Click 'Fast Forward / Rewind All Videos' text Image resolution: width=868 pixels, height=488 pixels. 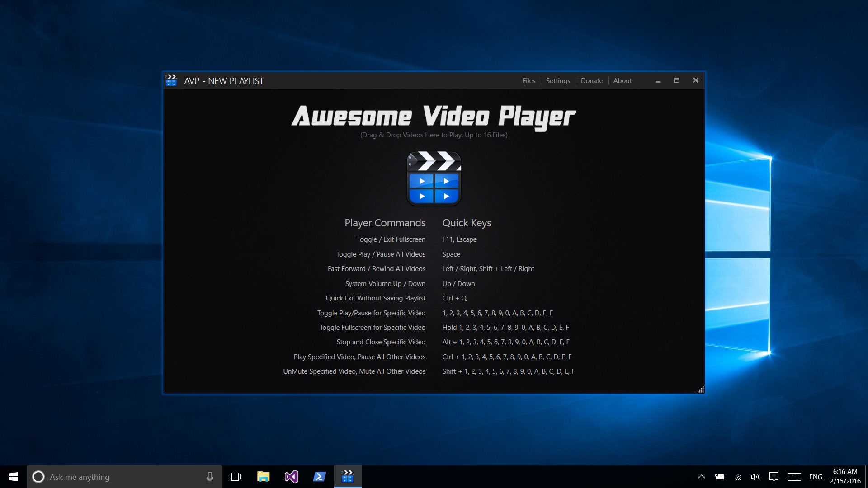[377, 269]
